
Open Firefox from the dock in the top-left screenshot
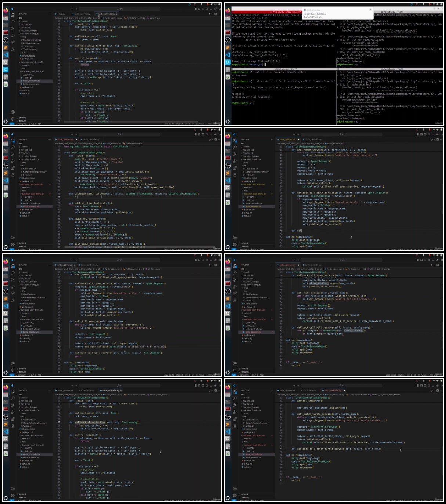(x=6, y=10)
